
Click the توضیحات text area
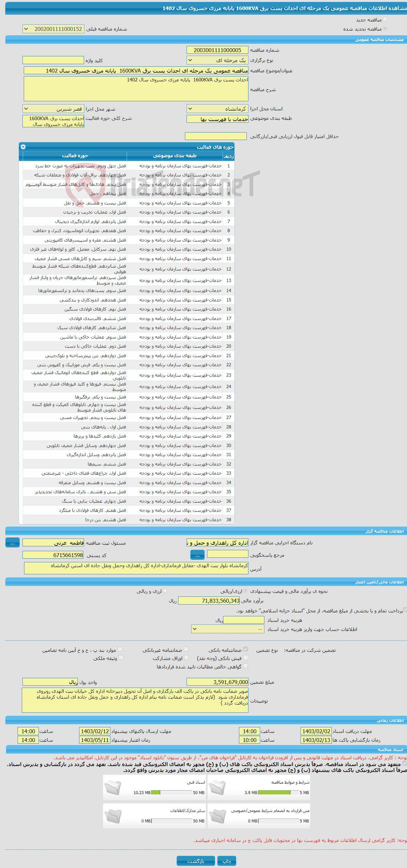(135, 700)
